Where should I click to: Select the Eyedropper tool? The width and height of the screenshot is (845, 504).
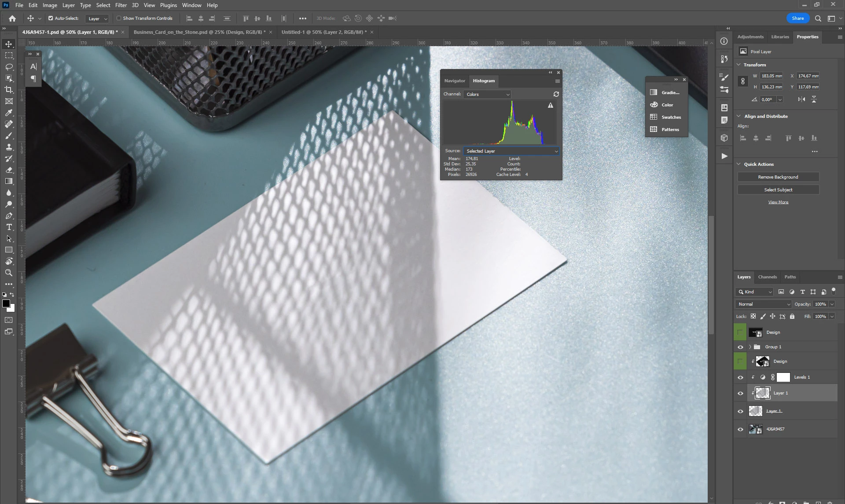tap(9, 113)
